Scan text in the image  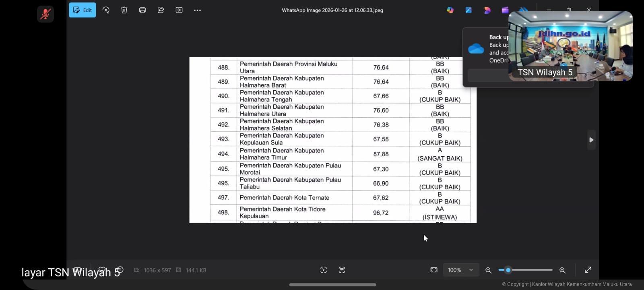[x=342, y=270]
